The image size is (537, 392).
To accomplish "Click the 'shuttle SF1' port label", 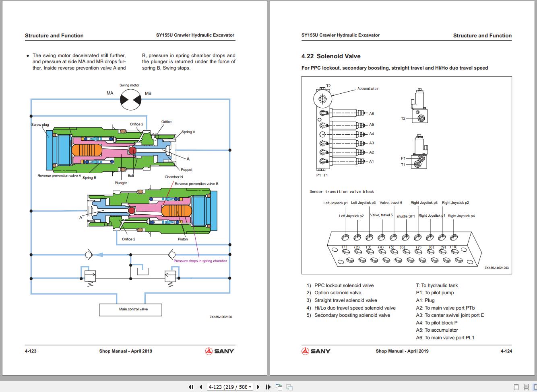I will click(406, 216).
